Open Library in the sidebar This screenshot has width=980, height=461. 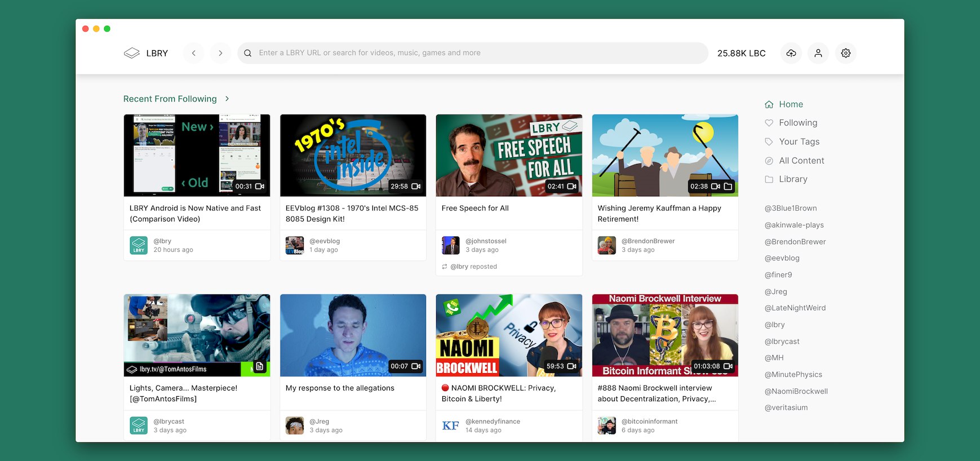pos(786,179)
